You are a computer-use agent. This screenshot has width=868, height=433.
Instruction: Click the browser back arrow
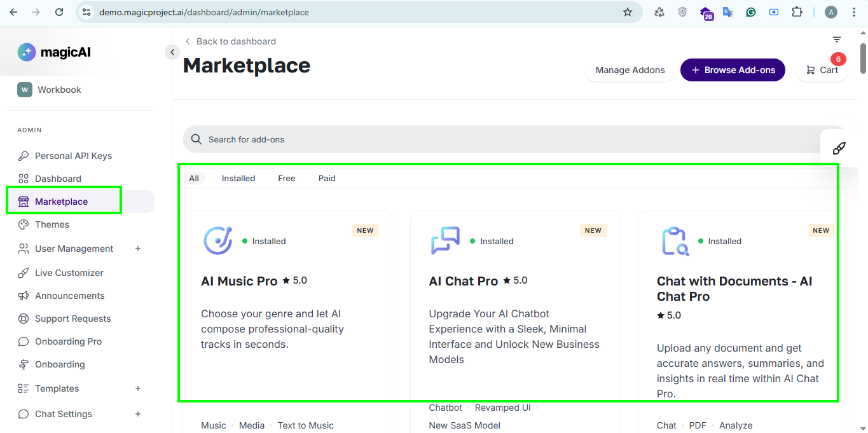(13, 12)
